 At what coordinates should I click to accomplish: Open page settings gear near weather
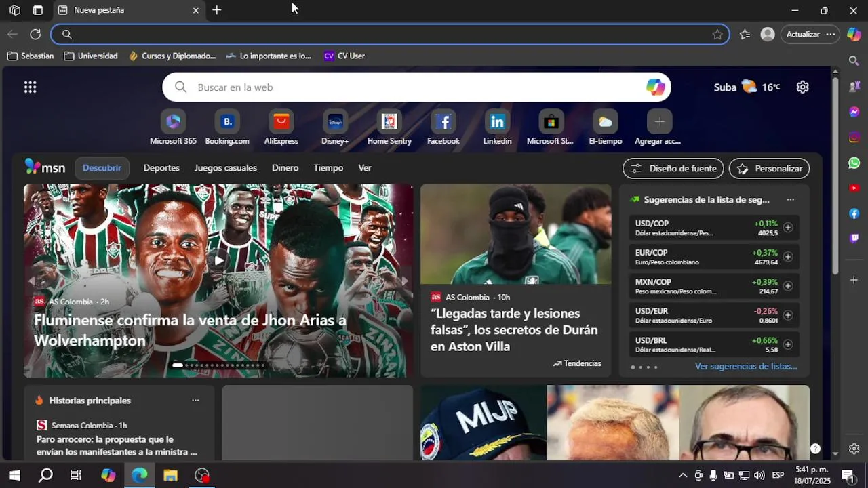point(802,87)
